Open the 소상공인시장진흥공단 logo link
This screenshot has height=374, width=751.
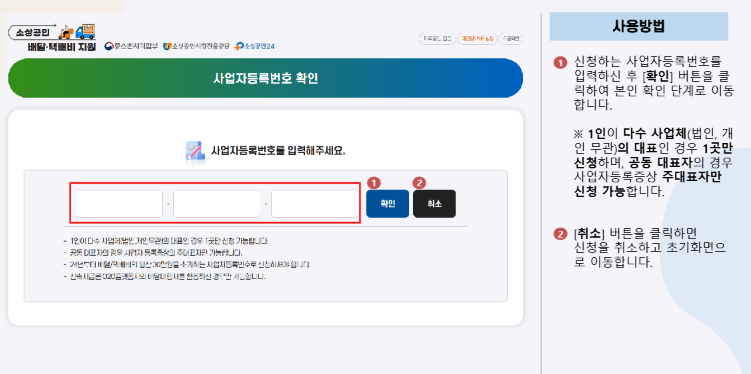coord(197,46)
